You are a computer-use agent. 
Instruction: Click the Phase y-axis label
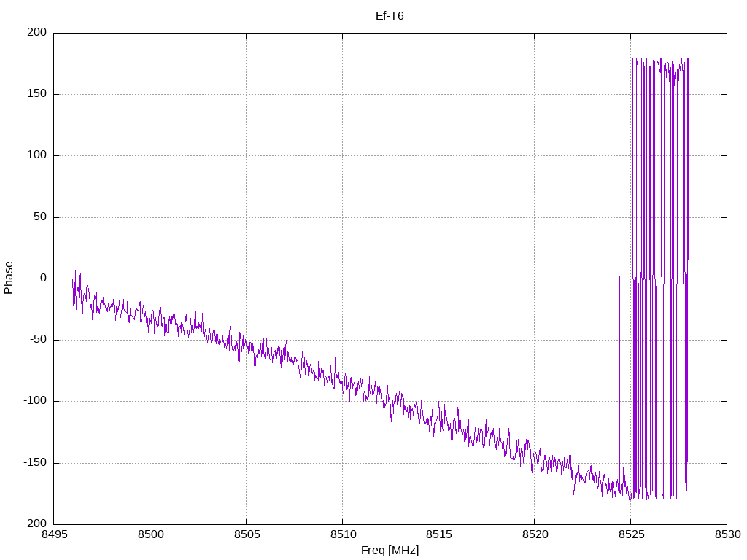tap(9, 278)
